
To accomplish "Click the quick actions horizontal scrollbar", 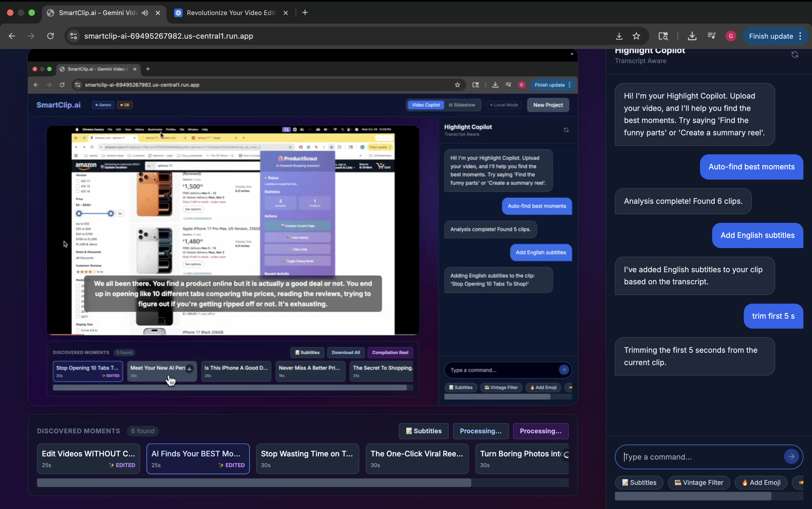I will [693, 496].
